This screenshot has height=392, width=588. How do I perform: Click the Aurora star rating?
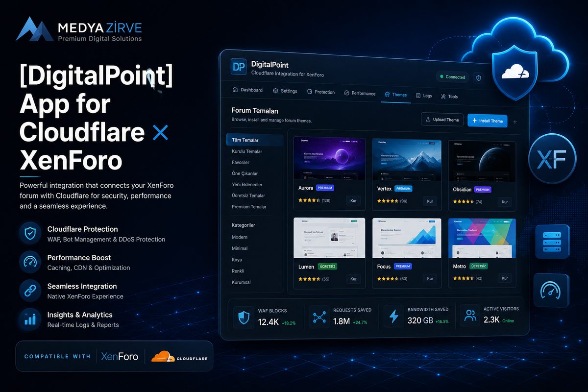(309, 200)
